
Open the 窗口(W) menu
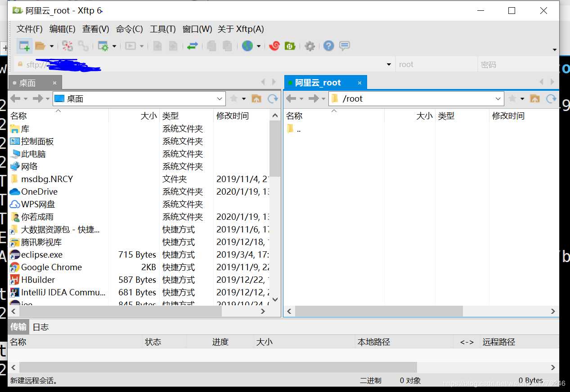tap(197, 29)
